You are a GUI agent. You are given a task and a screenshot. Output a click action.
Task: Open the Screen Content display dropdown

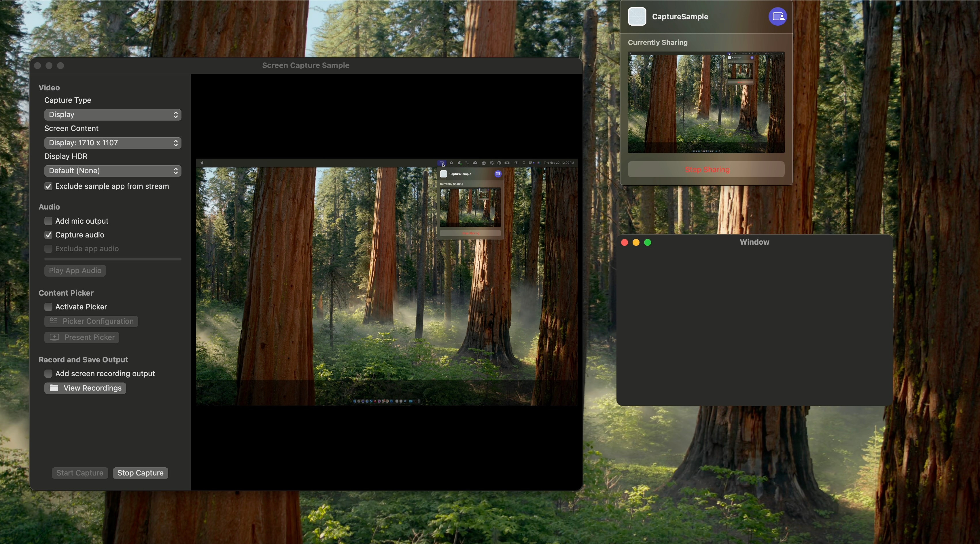[113, 142]
